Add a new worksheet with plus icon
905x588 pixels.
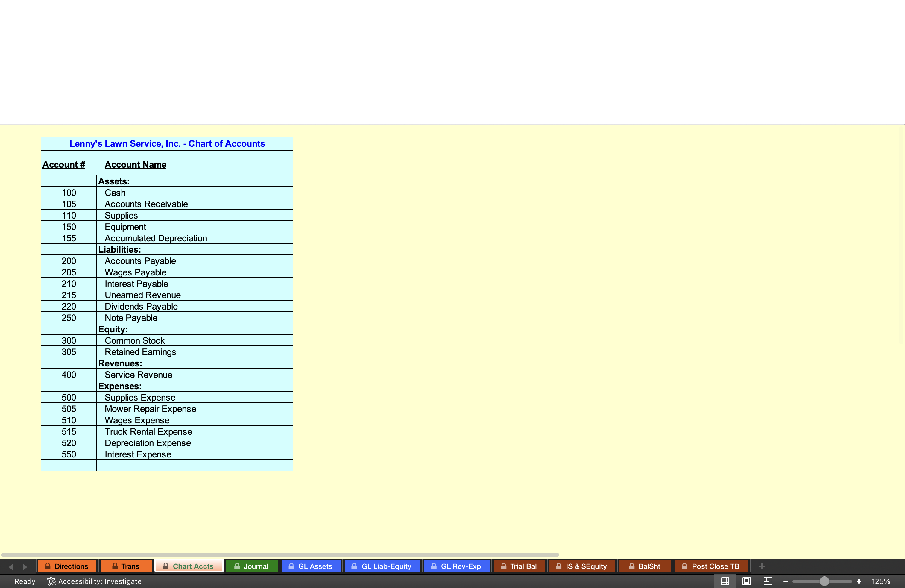coord(762,566)
